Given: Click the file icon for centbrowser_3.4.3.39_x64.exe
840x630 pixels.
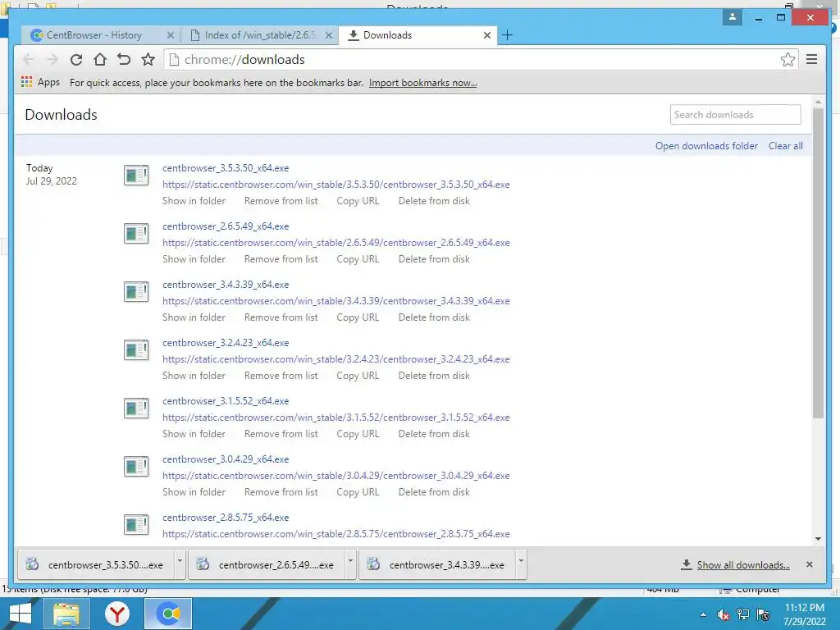Looking at the screenshot, I should pyautogui.click(x=136, y=291).
